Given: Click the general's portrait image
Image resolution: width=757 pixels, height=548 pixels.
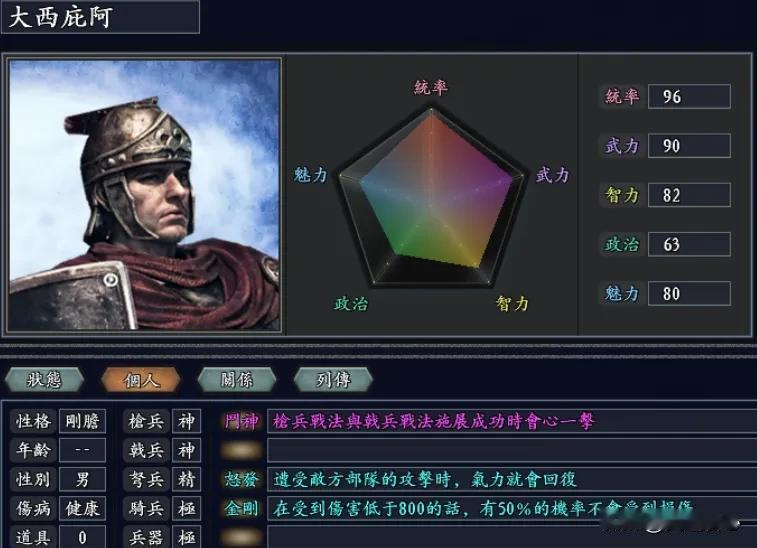Looking at the screenshot, I should point(144,195).
